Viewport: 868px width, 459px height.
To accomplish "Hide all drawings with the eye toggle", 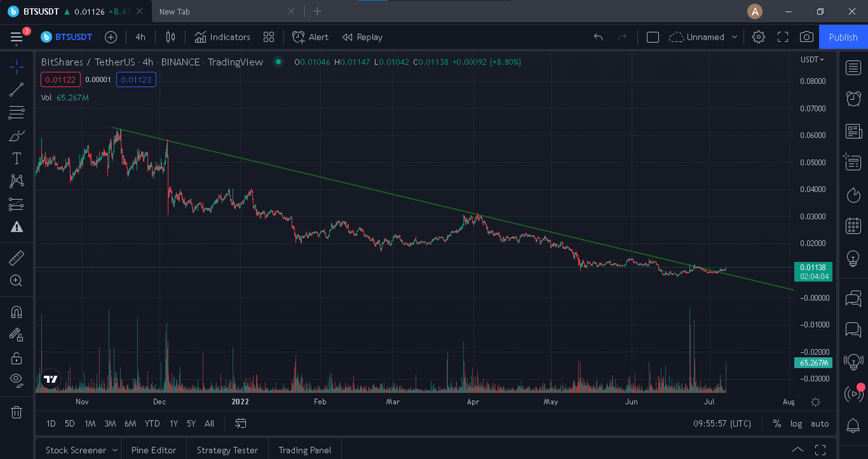I will [16, 380].
